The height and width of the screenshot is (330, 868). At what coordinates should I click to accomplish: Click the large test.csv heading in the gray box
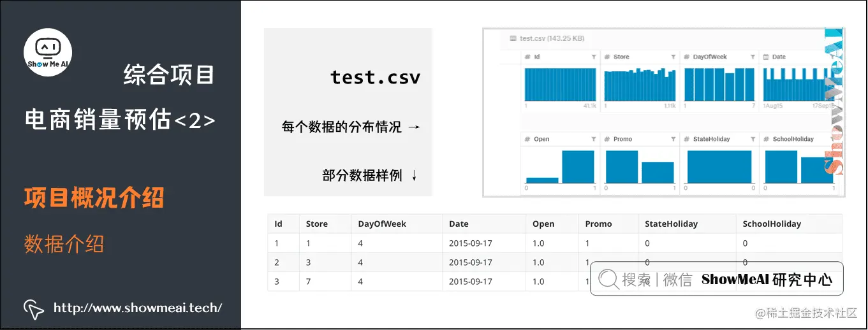(376, 78)
